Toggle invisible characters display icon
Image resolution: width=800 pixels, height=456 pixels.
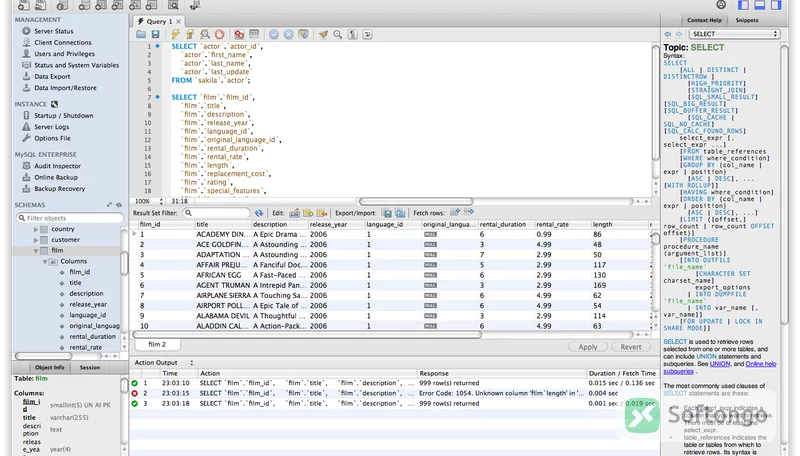click(353, 34)
